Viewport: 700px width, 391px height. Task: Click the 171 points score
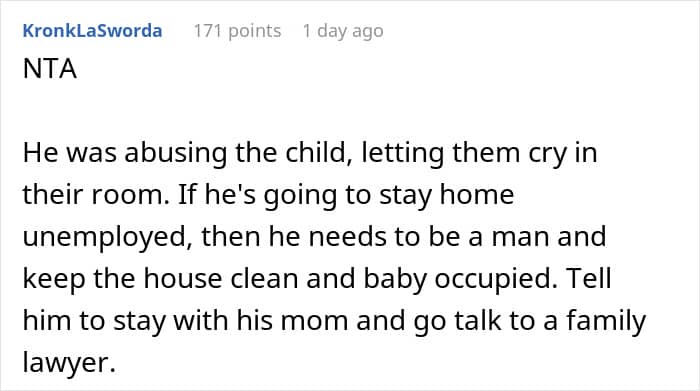[x=237, y=31]
